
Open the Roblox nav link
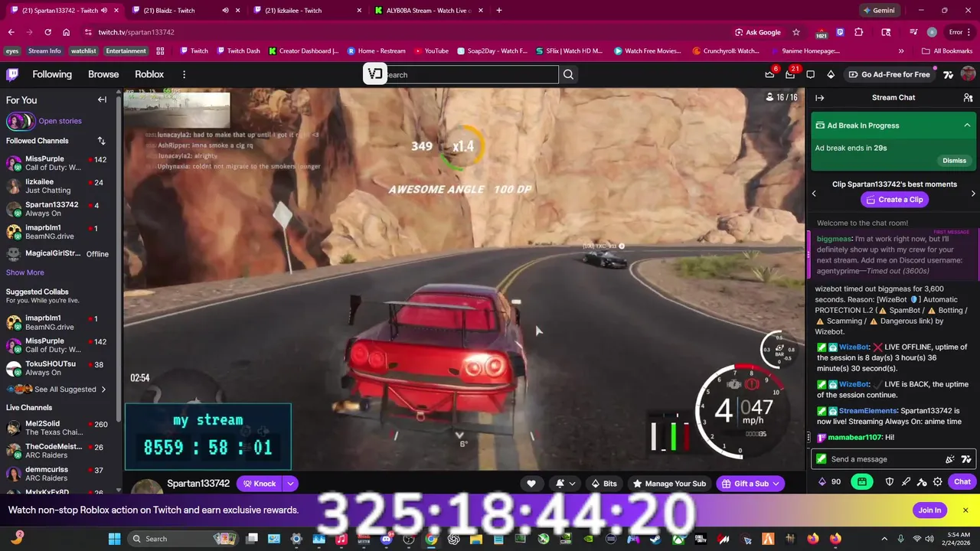(149, 74)
